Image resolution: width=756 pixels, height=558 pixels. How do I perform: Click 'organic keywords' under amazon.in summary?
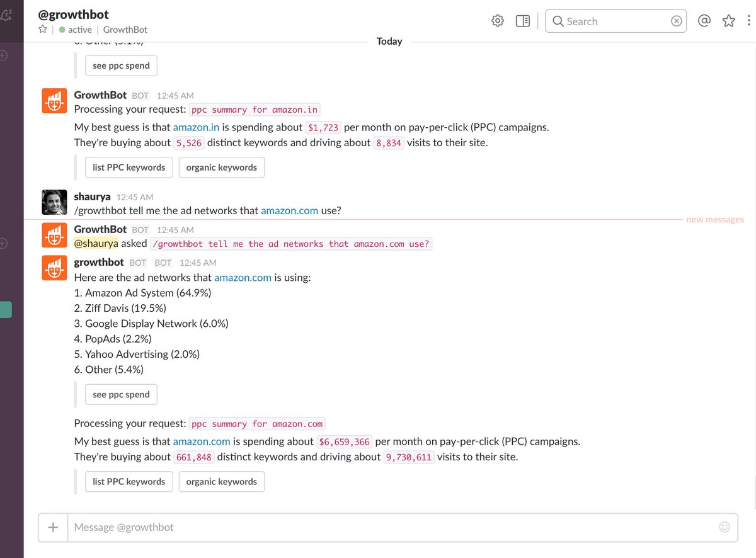[222, 168]
